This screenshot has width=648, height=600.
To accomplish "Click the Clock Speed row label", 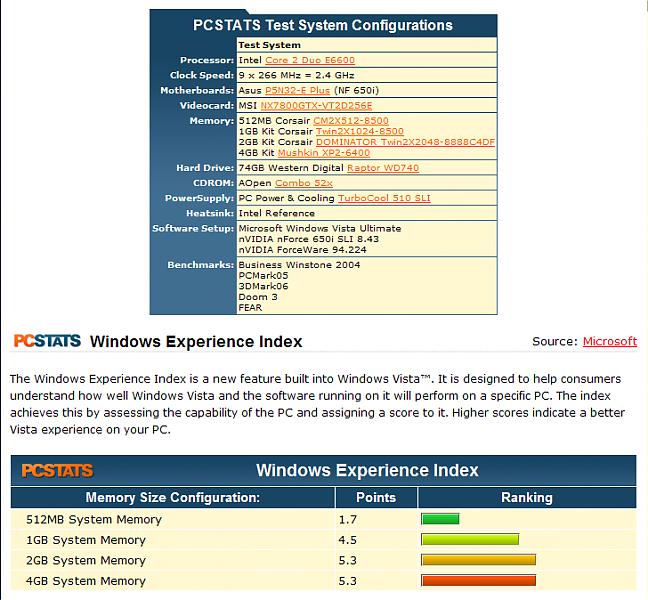I will pyautogui.click(x=202, y=75).
